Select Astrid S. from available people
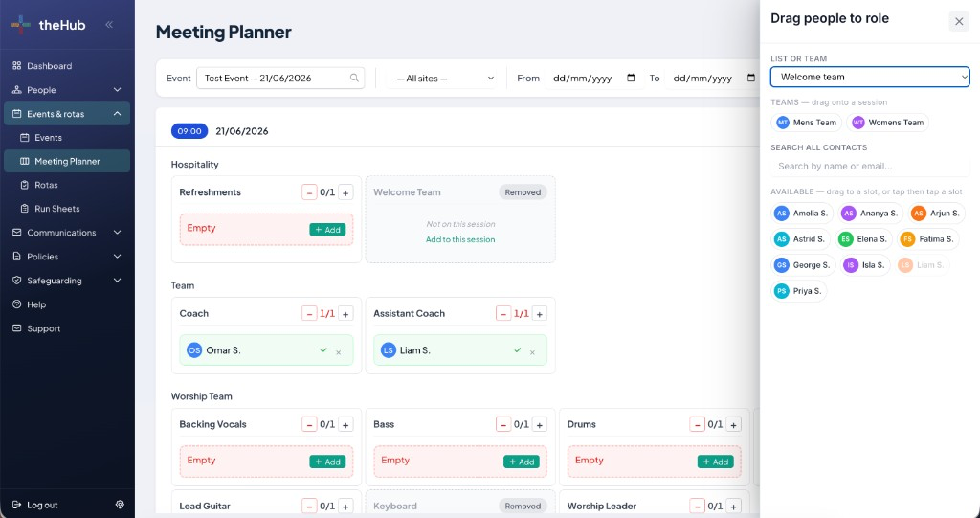This screenshot has width=980, height=518. pos(801,239)
